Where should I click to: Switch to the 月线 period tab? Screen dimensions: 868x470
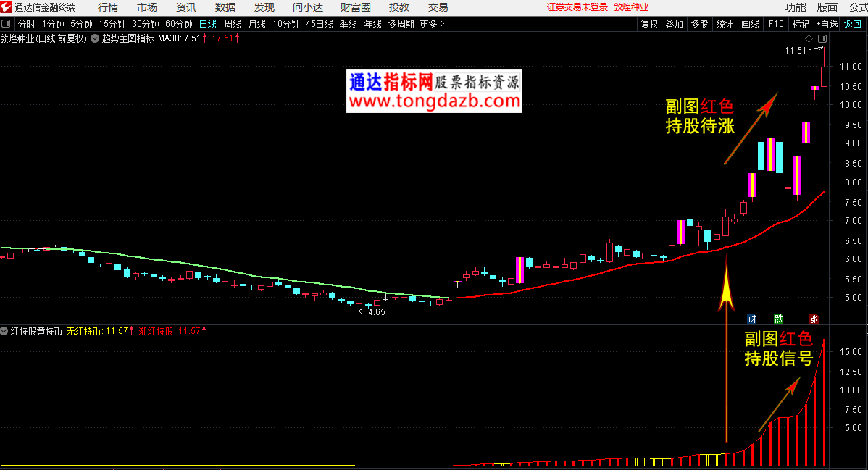click(x=257, y=24)
